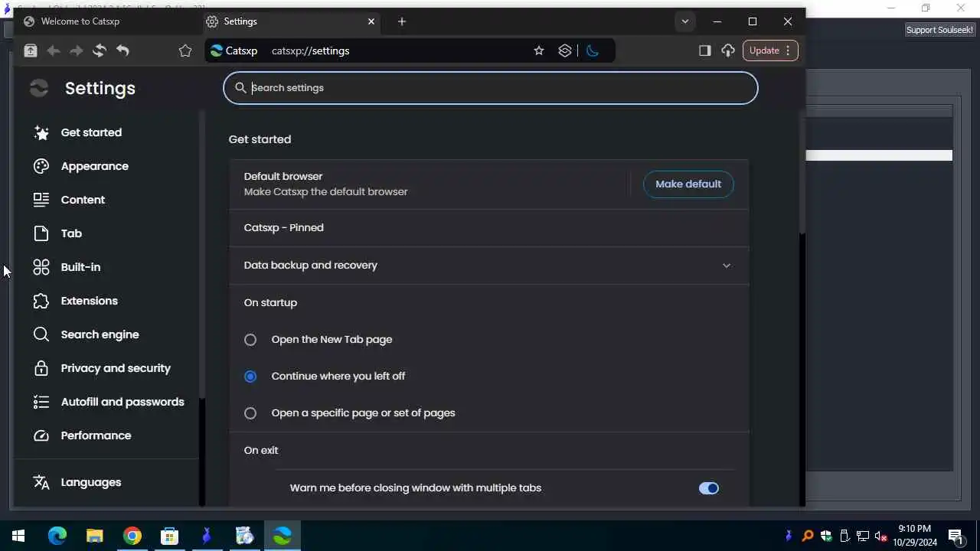This screenshot has height=551, width=980.
Task: Open Microsoft Edge from the taskbar
Action: 57,536
